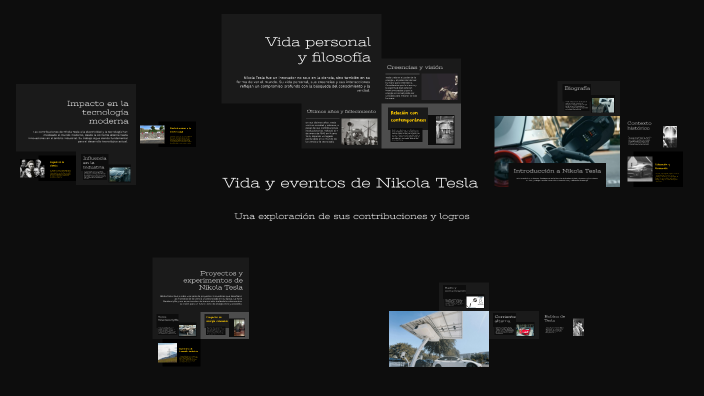Open the 'Últimos años y fallecimiento' slide
Viewport: 704px width, 396px height.
coord(341,126)
